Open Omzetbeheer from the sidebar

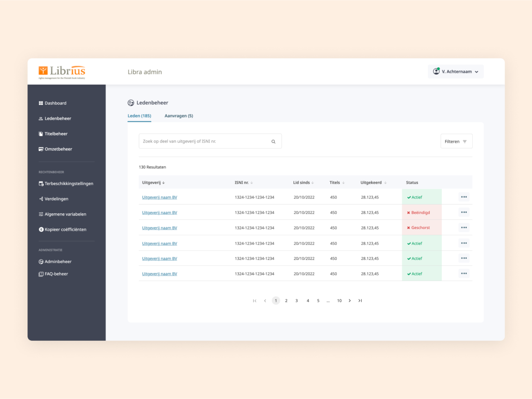coord(40,149)
